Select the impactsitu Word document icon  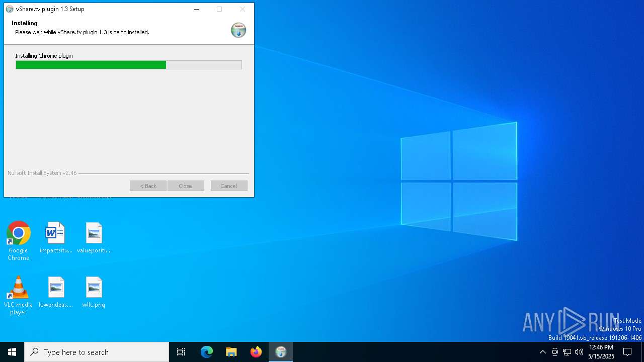[56, 238]
